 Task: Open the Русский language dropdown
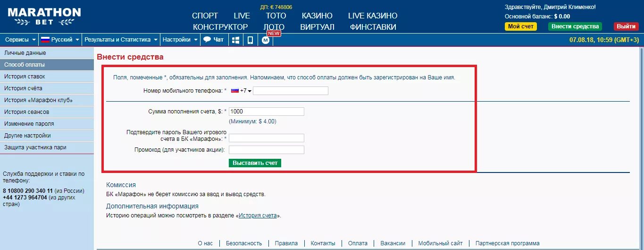point(59,40)
